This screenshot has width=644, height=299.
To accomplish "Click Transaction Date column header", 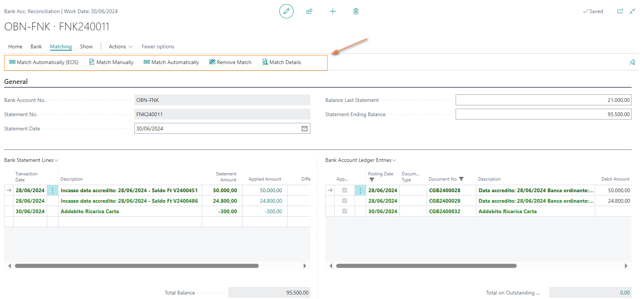I will 26,176.
